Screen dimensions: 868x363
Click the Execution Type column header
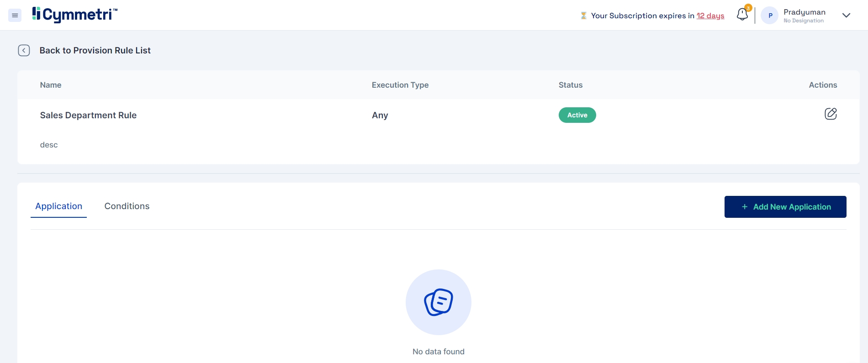click(x=400, y=85)
